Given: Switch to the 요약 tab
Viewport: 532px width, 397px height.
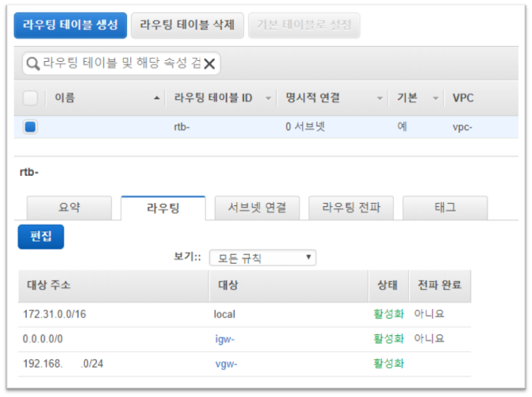Looking at the screenshot, I should pyautogui.click(x=69, y=208).
